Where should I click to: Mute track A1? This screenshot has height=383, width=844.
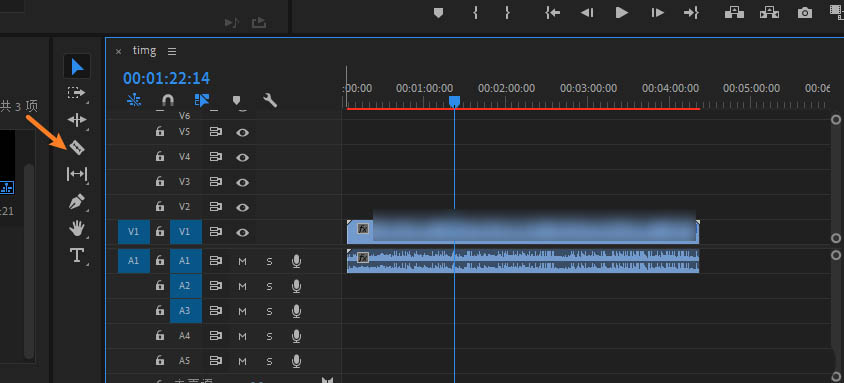coord(242,261)
